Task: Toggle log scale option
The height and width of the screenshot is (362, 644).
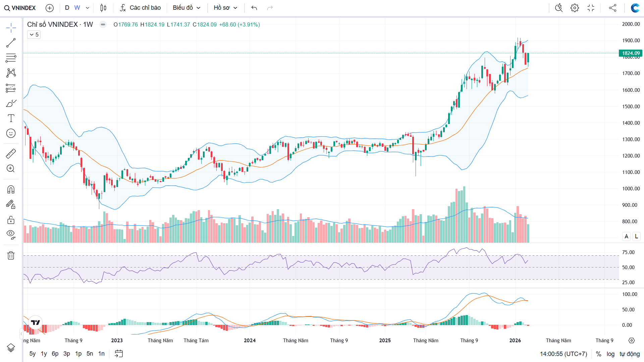Action: 610,354
